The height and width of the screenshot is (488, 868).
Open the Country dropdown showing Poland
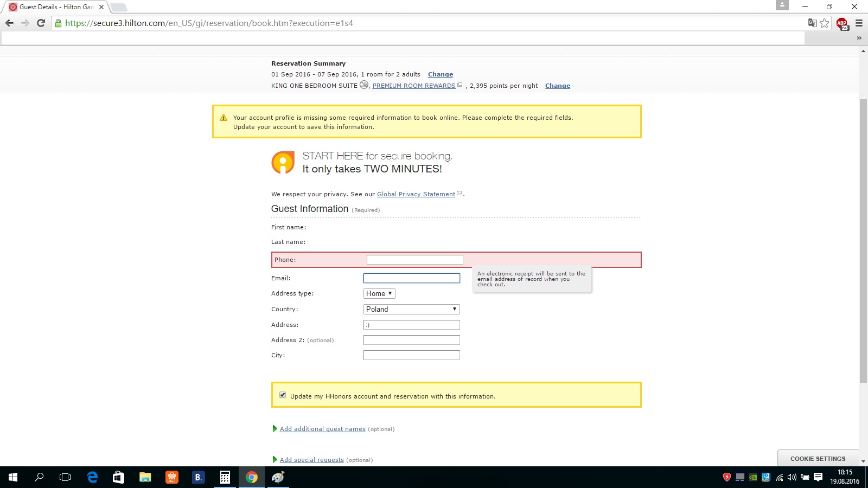click(x=412, y=309)
